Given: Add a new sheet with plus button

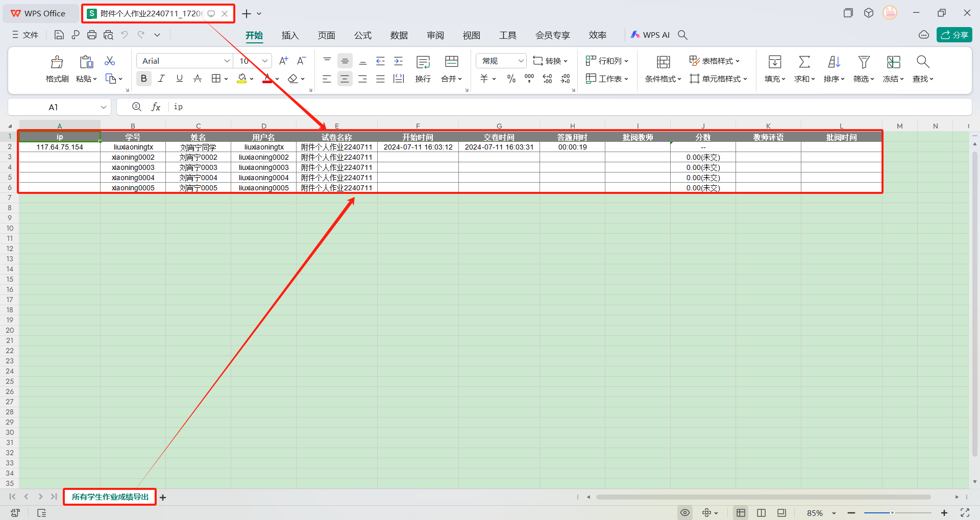Looking at the screenshot, I should click(x=163, y=498).
